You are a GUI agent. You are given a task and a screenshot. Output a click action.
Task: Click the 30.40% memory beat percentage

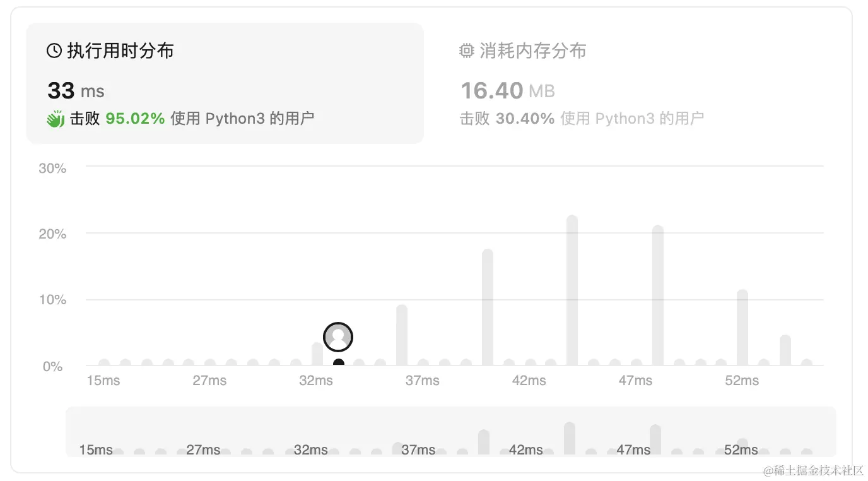click(525, 118)
